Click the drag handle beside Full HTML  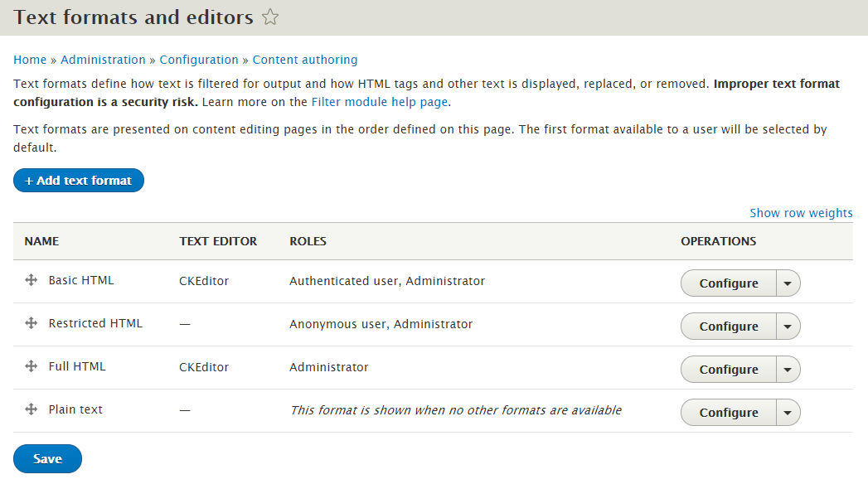[31, 366]
